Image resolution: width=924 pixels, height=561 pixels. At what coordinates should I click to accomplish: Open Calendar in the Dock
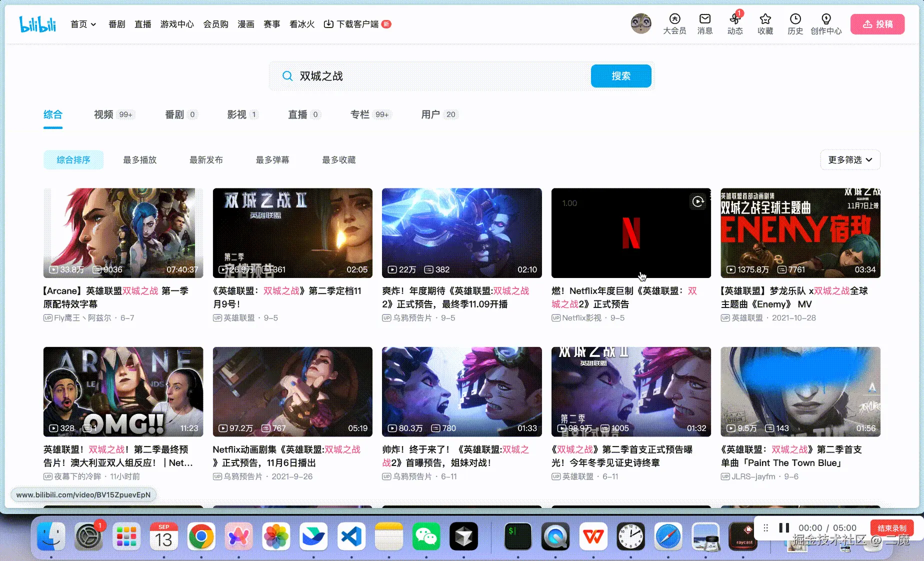pos(163,536)
